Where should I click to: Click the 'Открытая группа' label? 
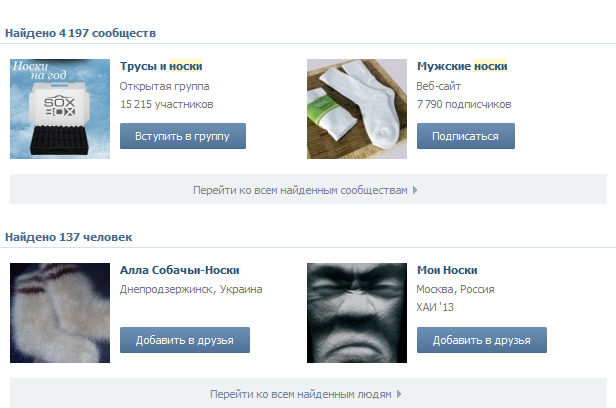[x=164, y=86]
